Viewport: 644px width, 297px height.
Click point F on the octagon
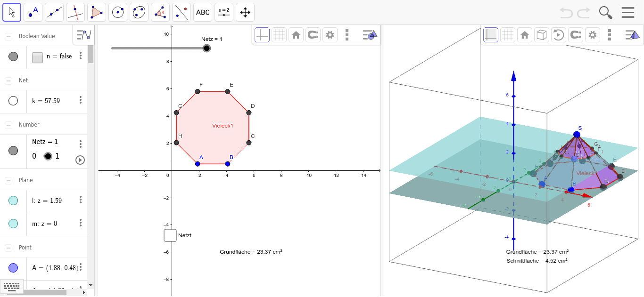point(198,91)
